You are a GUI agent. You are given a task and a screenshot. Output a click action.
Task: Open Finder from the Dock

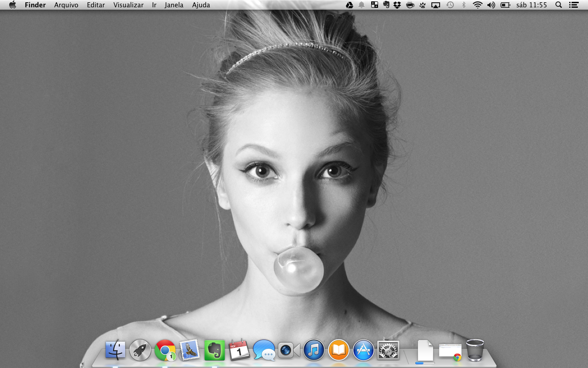coord(115,350)
